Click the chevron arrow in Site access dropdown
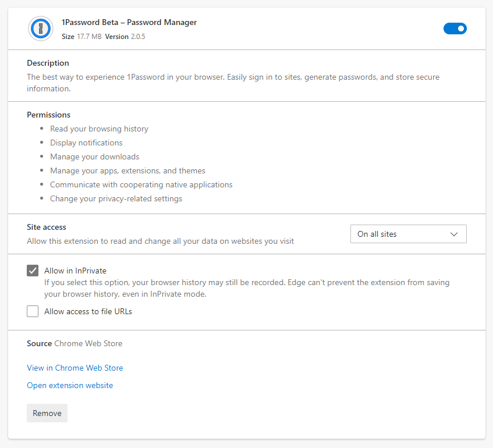The width and height of the screenshot is (493, 448). point(455,234)
